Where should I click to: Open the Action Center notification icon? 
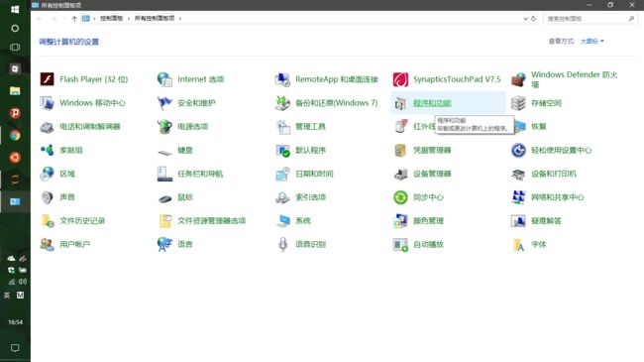(15, 348)
